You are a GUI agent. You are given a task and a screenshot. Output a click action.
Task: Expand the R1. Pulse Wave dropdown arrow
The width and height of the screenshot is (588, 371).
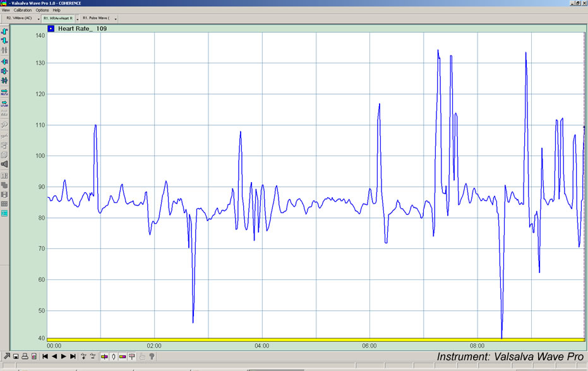click(x=116, y=19)
